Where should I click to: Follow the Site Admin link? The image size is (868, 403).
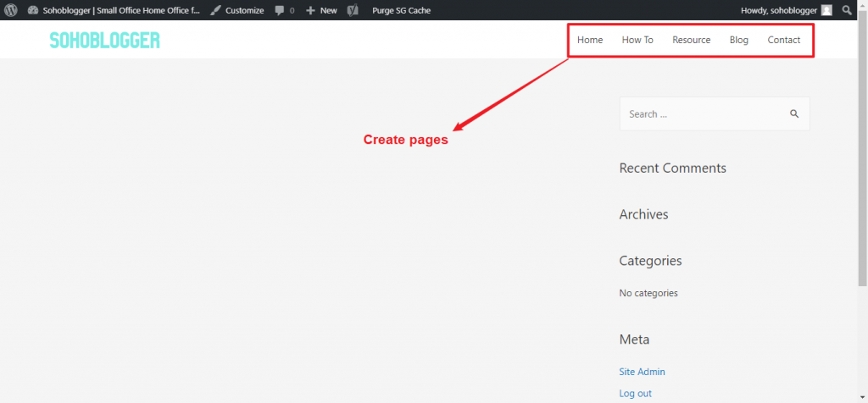pyautogui.click(x=642, y=372)
